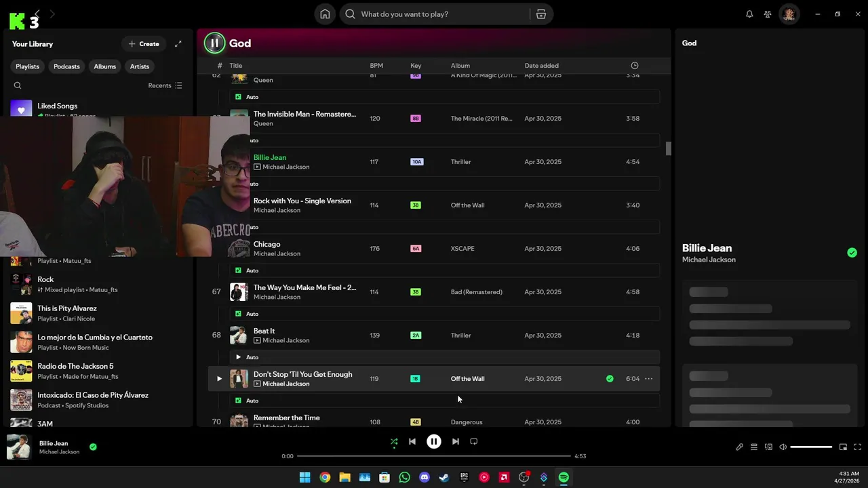Sort by Key column header

click(416, 66)
